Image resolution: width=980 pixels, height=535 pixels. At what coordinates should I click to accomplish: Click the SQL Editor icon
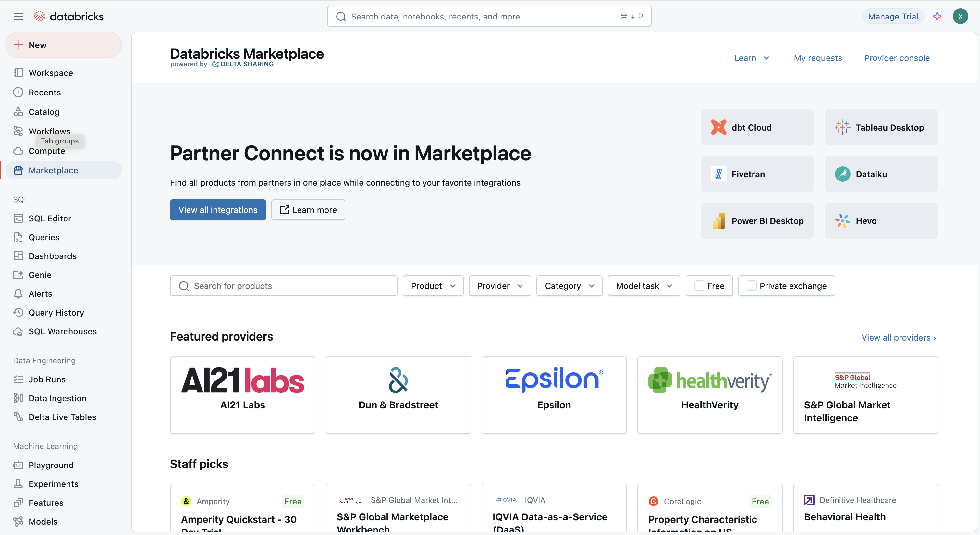click(18, 218)
